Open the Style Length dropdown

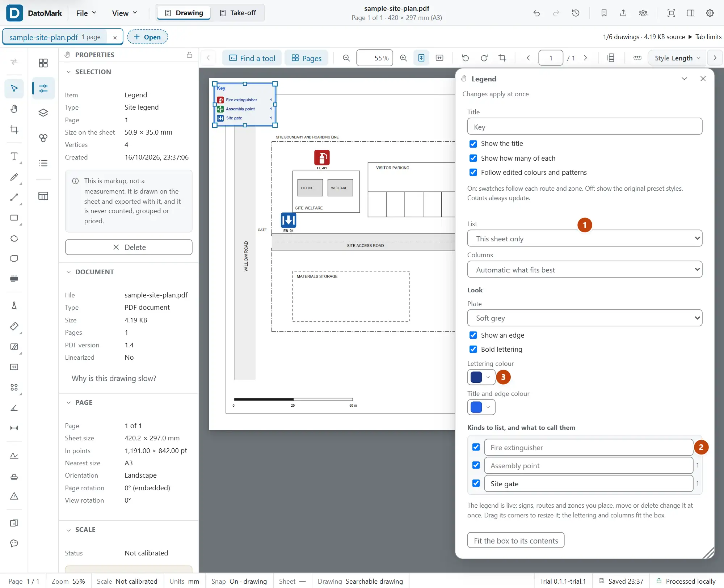[x=677, y=58]
